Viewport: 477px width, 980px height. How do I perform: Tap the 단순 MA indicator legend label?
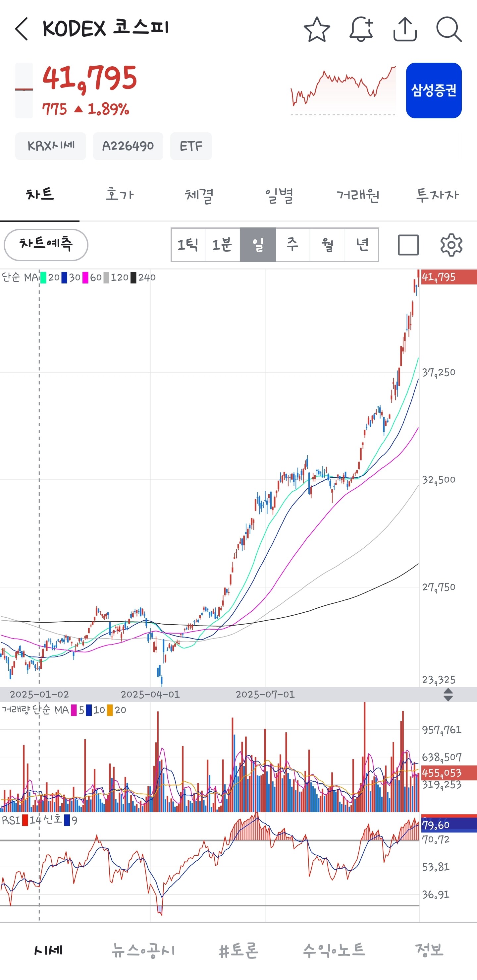(20, 277)
